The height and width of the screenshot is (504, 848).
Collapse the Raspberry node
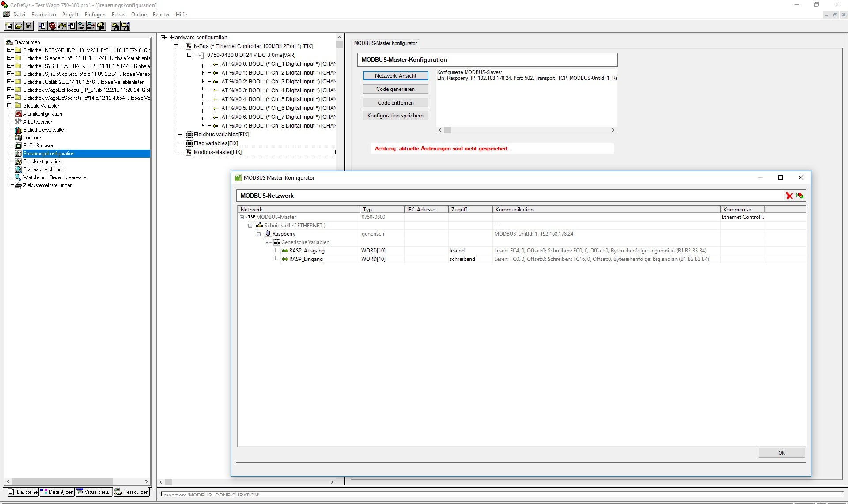point(259,234)
